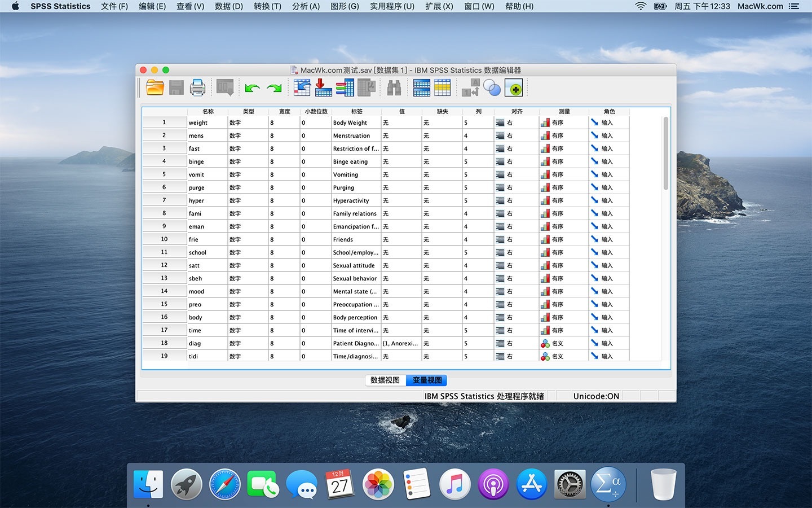
Task: Switch to the 数据视图 tab
Action: 385,380
